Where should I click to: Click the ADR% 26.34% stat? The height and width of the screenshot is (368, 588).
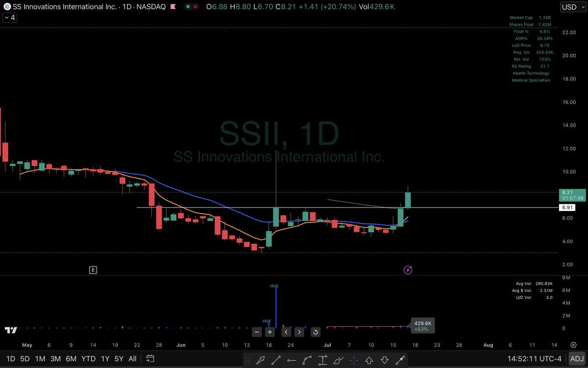pos(533,38)
